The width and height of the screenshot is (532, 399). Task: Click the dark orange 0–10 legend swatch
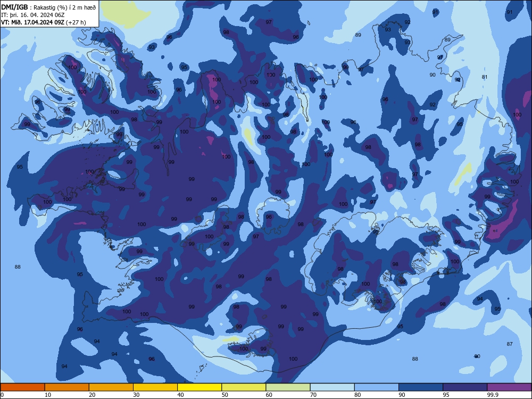(x=22, y=387)
